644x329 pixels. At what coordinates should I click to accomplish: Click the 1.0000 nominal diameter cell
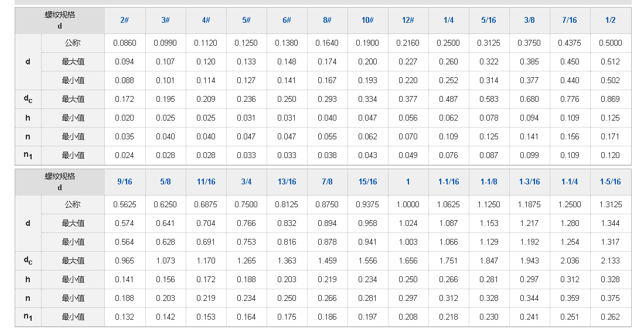click(x=408, y=204)
